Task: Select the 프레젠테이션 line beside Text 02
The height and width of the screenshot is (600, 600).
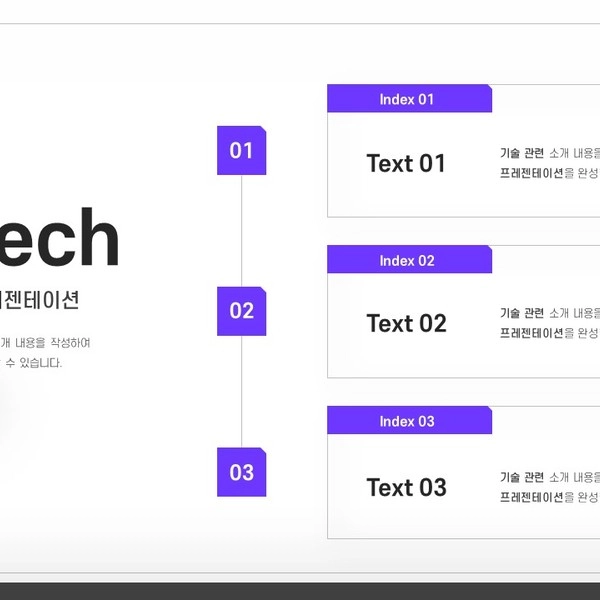Action: [x=549, y=333]
